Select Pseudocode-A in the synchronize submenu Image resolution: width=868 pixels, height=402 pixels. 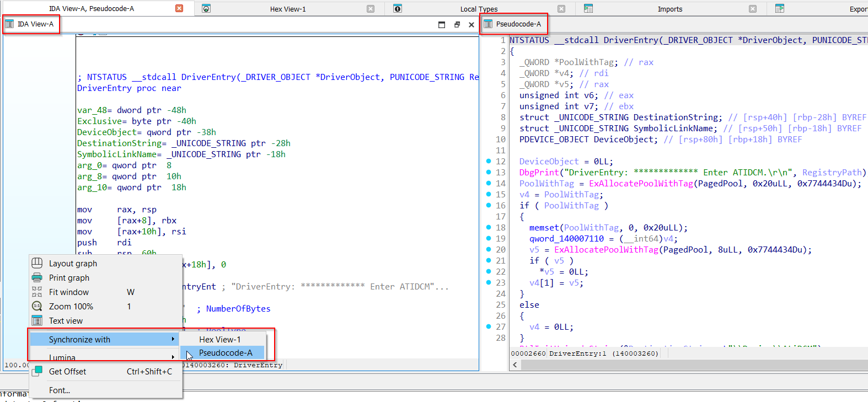(x=225, y=353)
